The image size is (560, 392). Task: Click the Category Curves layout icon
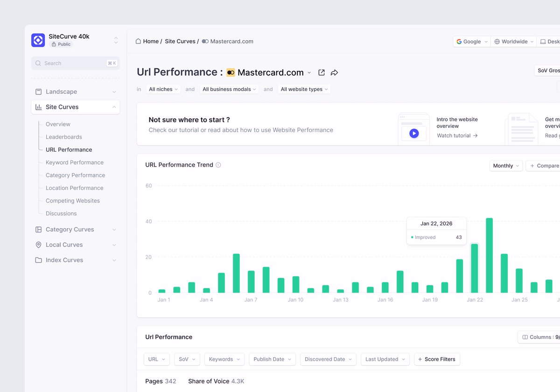click(39, 230)
